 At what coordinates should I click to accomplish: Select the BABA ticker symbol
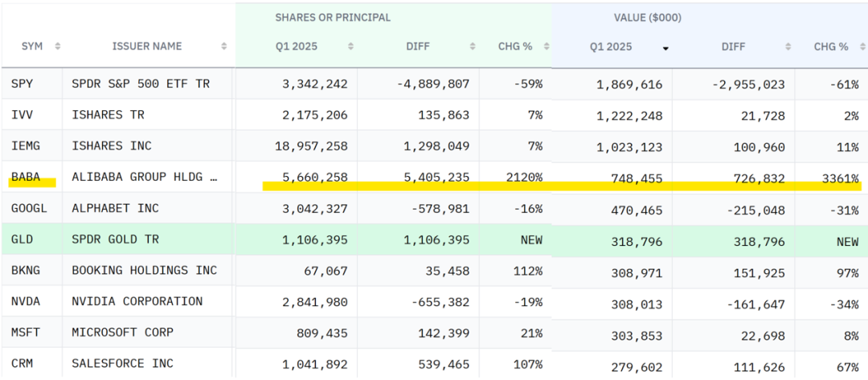click(26, 178)
